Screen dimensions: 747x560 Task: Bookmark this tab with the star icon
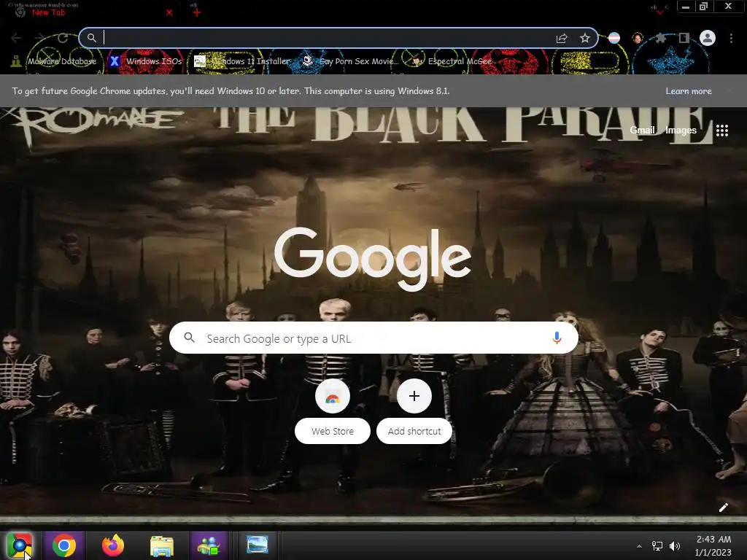585,38
